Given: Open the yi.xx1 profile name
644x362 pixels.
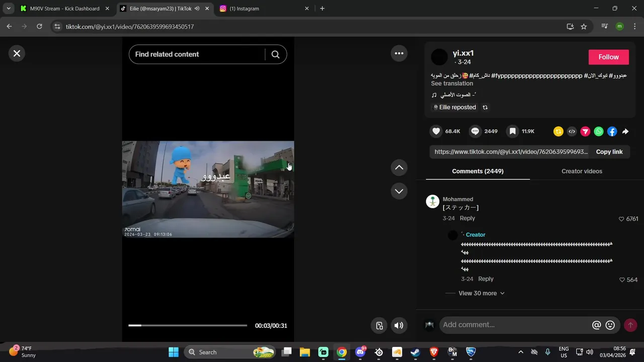Looking at the screenshot, I should tap(463, 53).
